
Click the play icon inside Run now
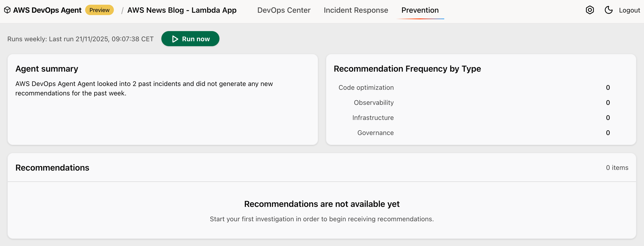click(x=175, y=39)
